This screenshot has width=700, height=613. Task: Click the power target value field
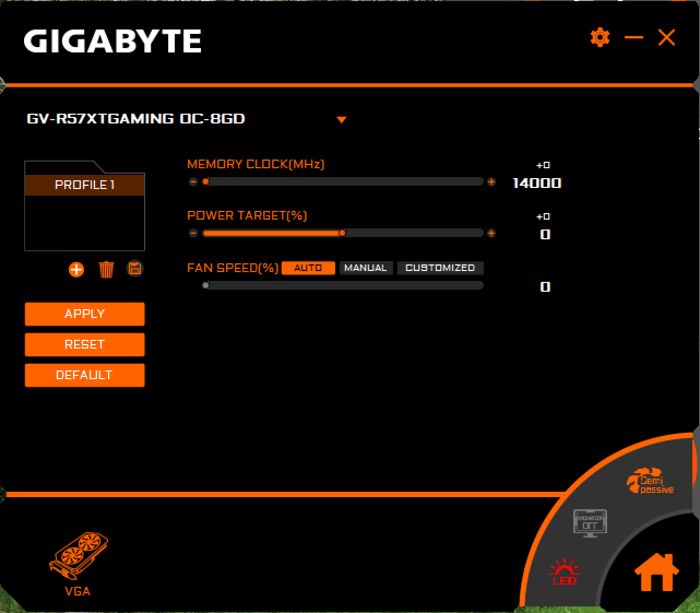[545, 234]
